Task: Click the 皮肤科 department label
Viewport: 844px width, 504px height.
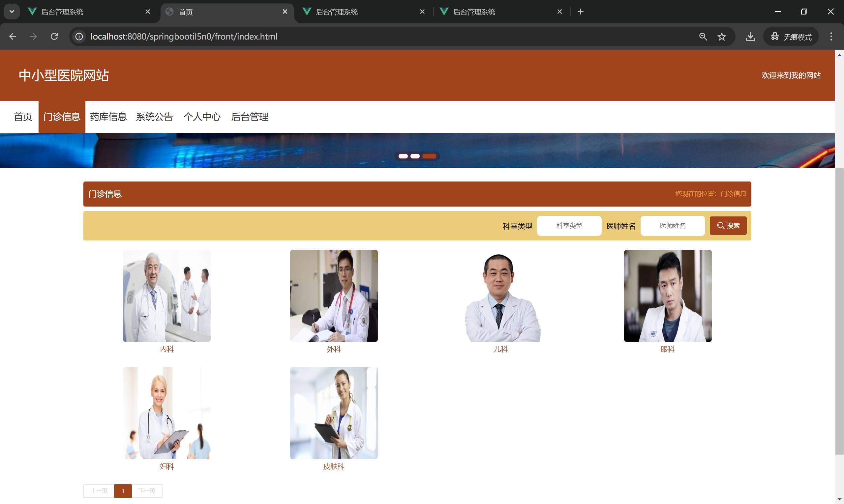Action: coord(334,466)
